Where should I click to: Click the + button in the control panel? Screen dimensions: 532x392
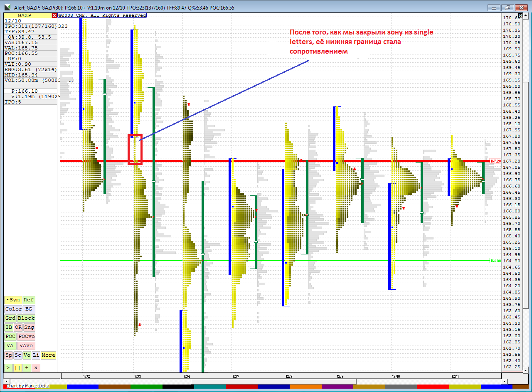pos(27,368)
